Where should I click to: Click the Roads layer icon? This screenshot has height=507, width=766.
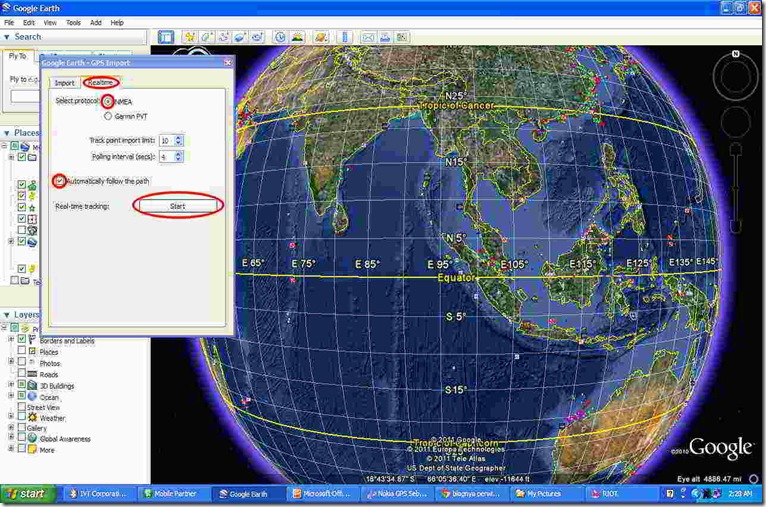coord(32,374)
